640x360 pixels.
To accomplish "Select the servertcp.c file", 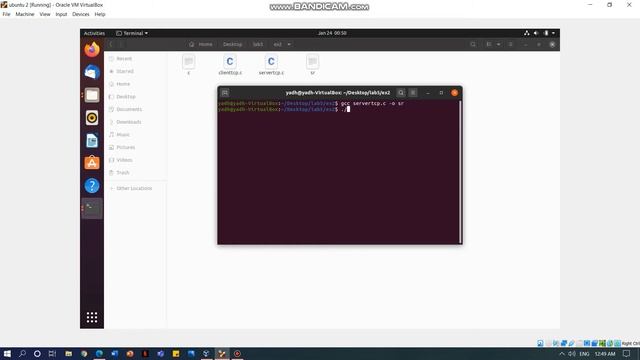I will [x=271, y=64].
